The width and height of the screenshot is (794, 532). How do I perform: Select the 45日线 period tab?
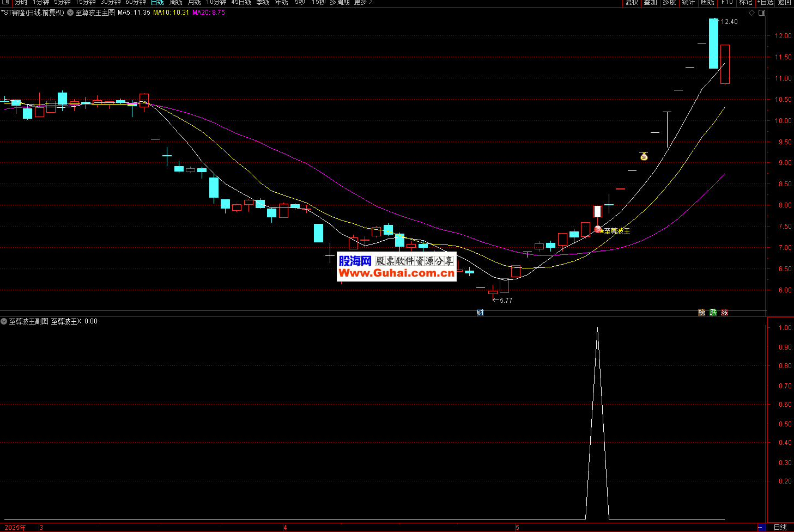point(241,3)
